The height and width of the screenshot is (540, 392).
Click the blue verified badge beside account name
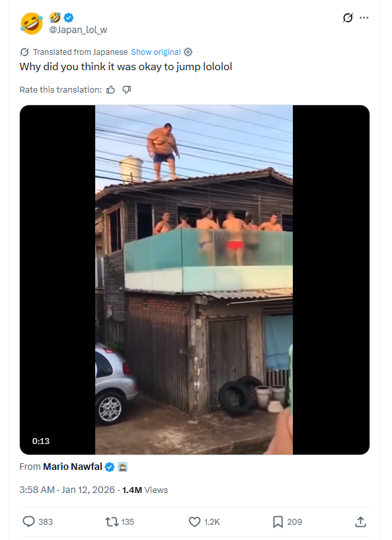pos(69,17)
